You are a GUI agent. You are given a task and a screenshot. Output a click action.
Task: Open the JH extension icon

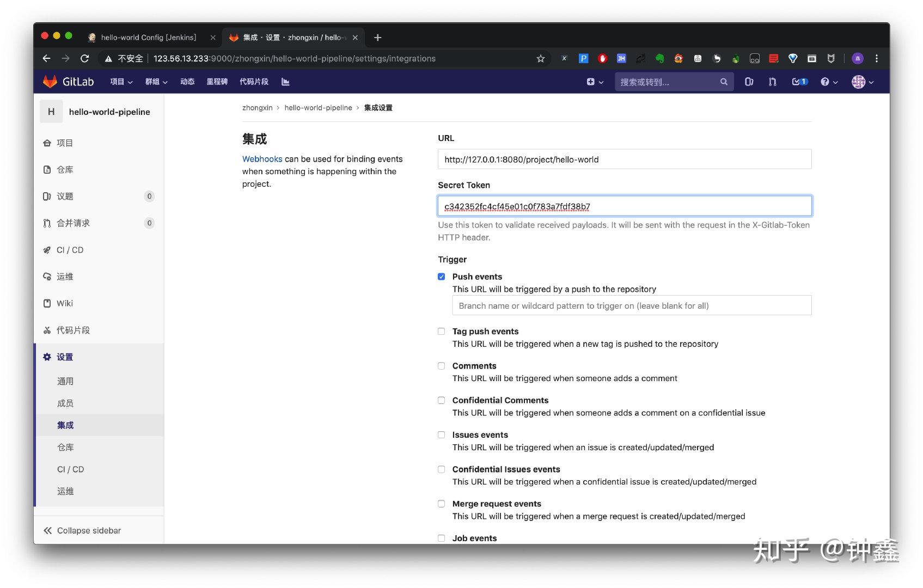point(621,59)
